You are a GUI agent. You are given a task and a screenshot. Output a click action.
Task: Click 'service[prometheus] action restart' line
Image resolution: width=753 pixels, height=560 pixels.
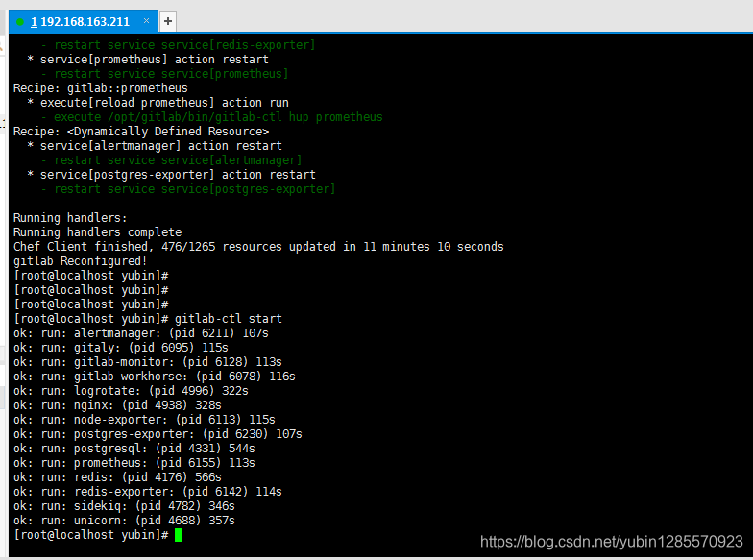[x=148, y=60]
